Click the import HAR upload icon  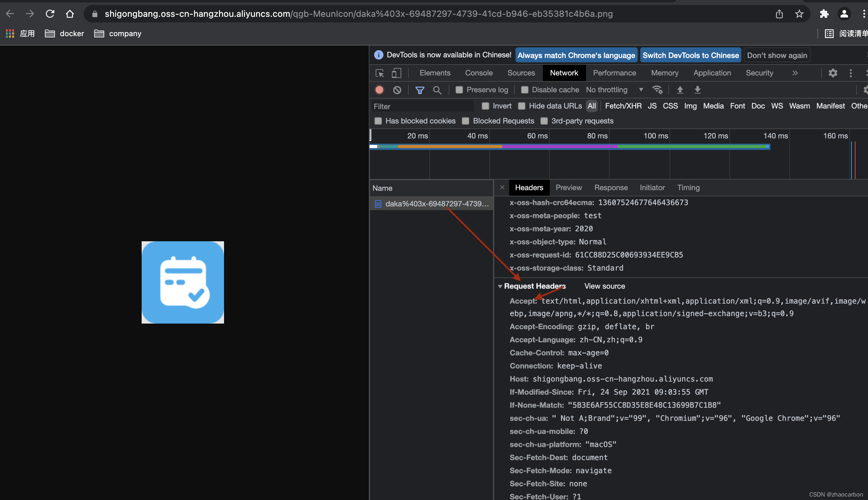coord(680,90)
